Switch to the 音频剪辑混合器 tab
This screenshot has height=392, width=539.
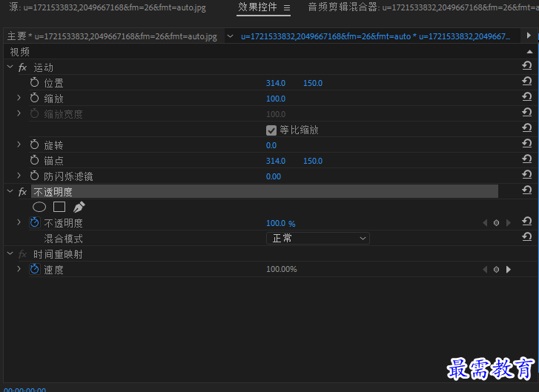(x=423, y=7)
